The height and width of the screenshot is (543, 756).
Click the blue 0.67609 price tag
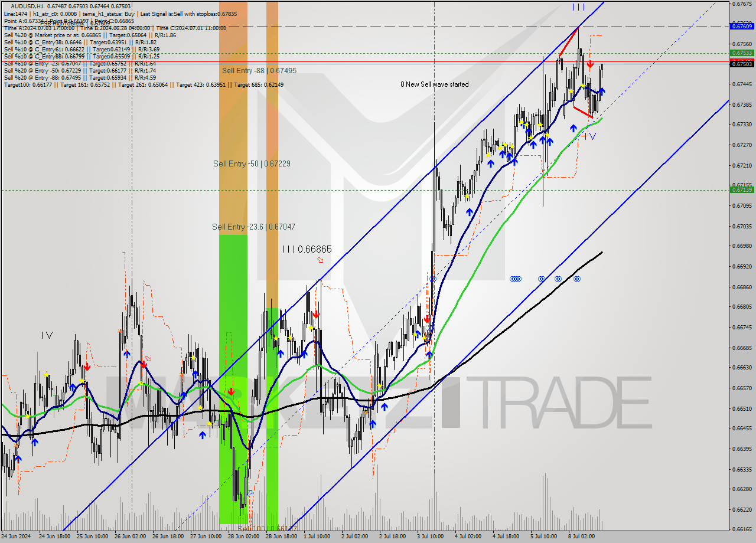742,26
